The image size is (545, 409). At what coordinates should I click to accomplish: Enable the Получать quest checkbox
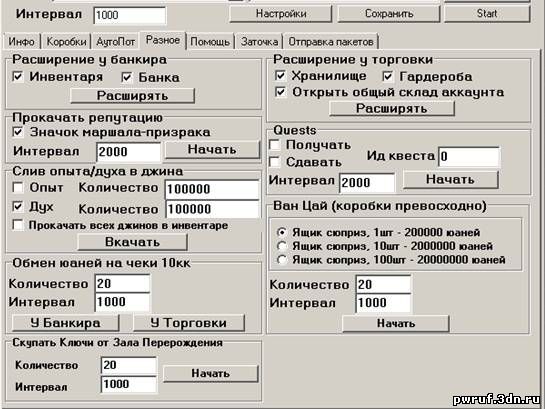click(x=275, y=145)
